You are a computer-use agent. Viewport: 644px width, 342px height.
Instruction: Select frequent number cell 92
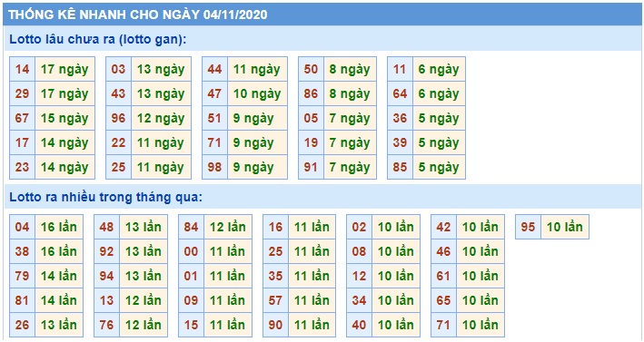[x=106, y=251]
